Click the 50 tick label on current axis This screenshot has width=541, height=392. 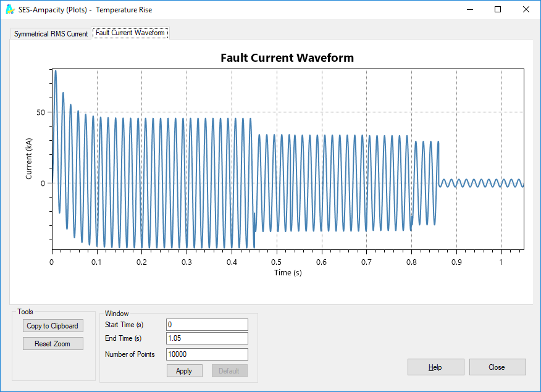(x=41, y=112)
